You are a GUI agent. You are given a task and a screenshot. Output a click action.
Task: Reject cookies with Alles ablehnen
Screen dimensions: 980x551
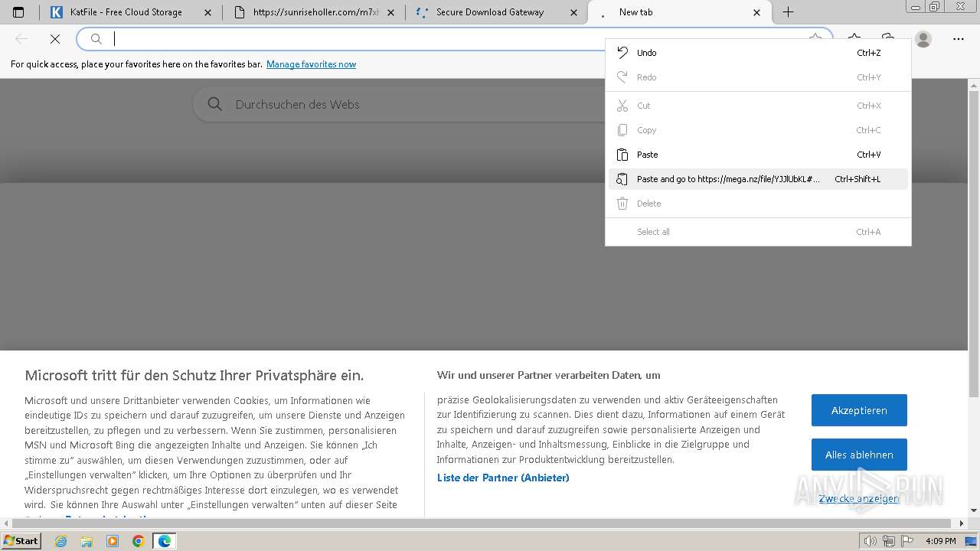(x=859, y=455)
